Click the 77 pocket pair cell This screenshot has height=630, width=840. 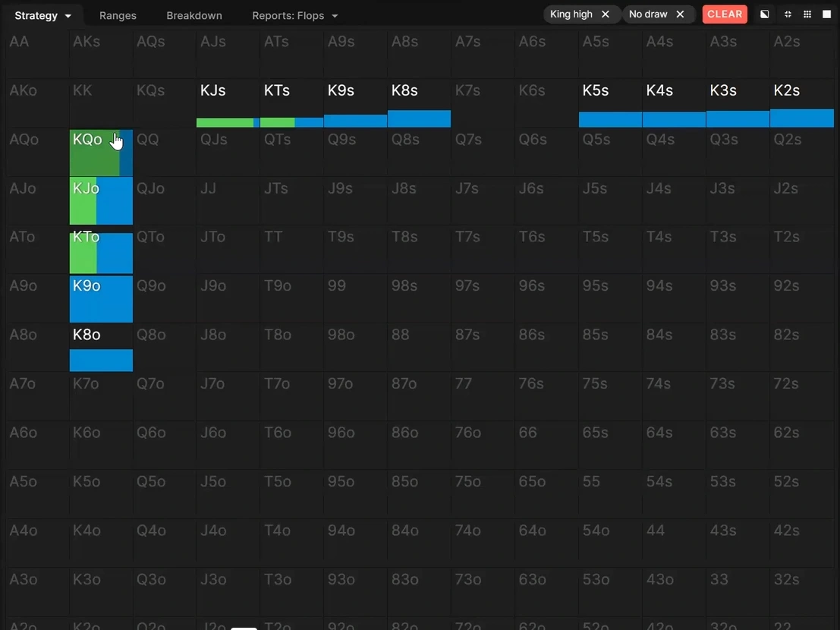point(483,396)
